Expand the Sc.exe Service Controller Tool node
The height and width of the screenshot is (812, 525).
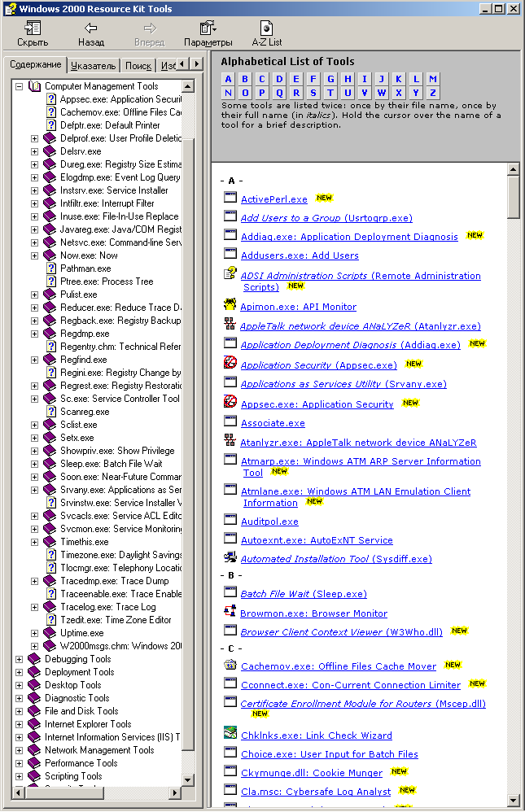click(35, 399)
